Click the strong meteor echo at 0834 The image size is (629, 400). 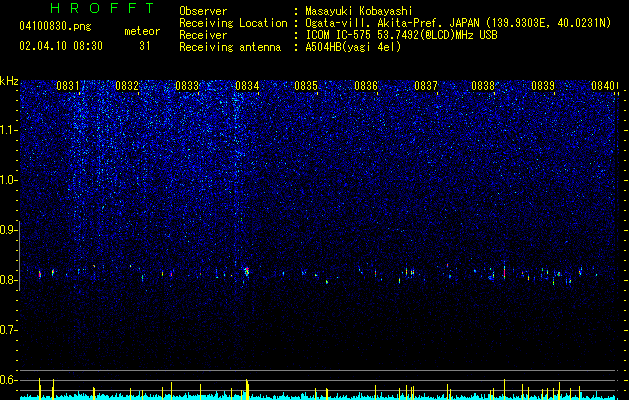[247, 272]
